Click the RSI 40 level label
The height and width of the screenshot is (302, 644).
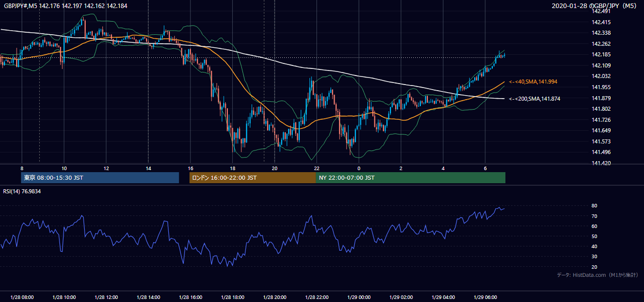pos(595,246)
